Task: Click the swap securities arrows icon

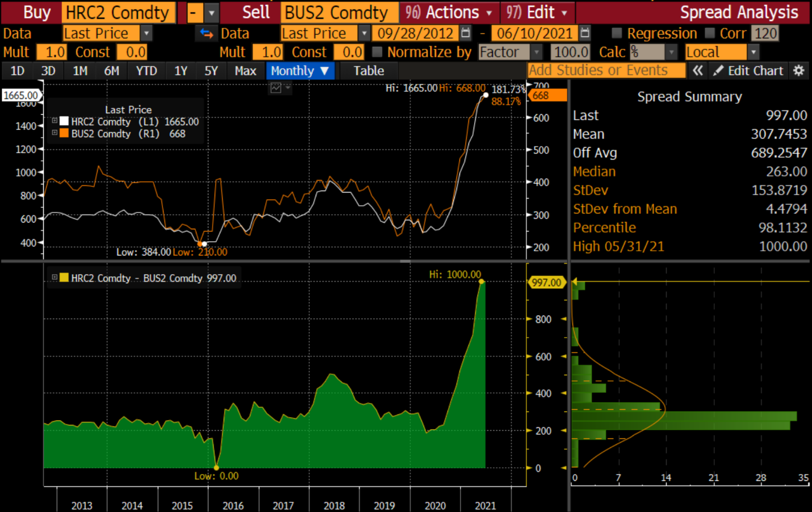Action: (x=206, y=33)
